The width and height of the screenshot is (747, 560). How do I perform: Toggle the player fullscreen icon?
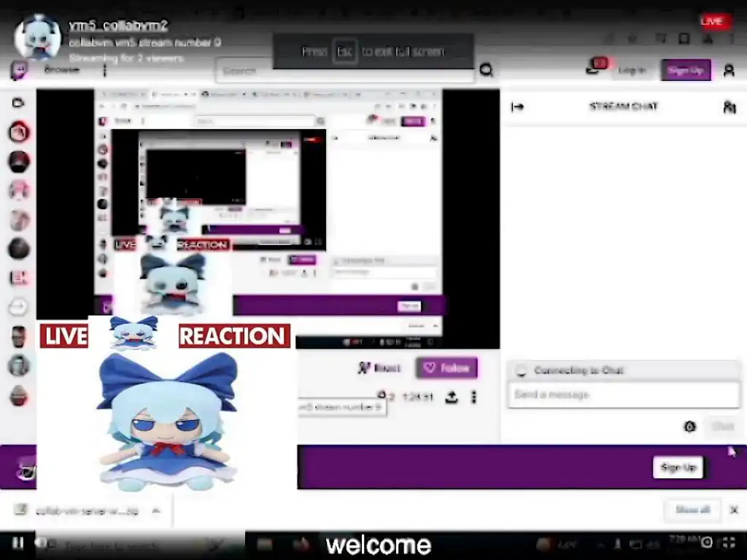729,542
